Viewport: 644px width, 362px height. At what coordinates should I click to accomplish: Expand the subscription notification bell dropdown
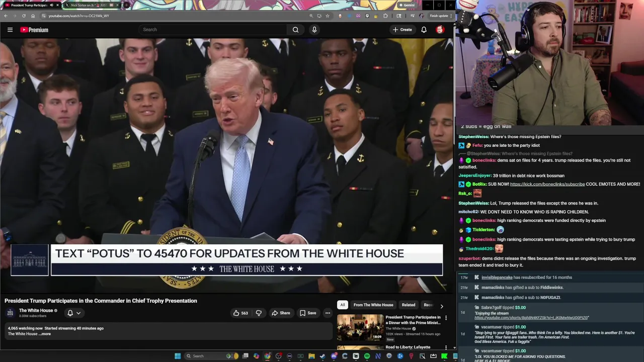74,313
